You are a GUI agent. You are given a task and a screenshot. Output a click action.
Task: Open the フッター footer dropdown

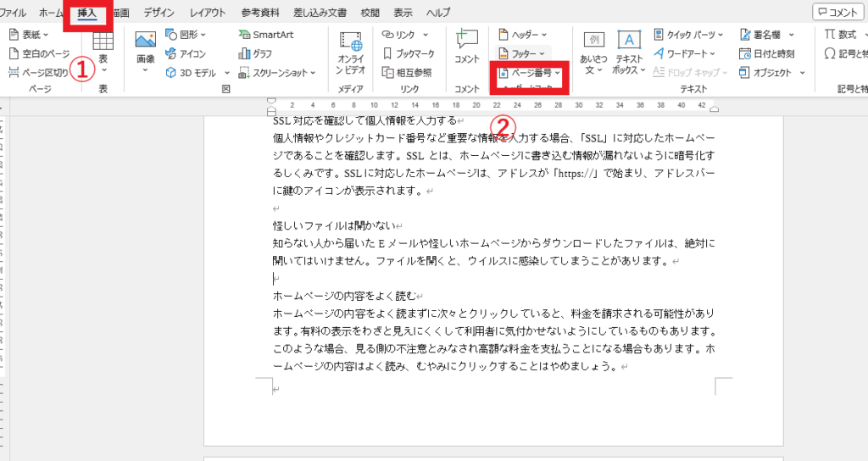tap(522, 53)
